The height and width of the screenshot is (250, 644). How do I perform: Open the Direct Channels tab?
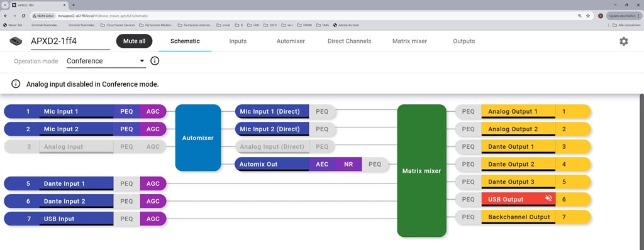[349, 41]
